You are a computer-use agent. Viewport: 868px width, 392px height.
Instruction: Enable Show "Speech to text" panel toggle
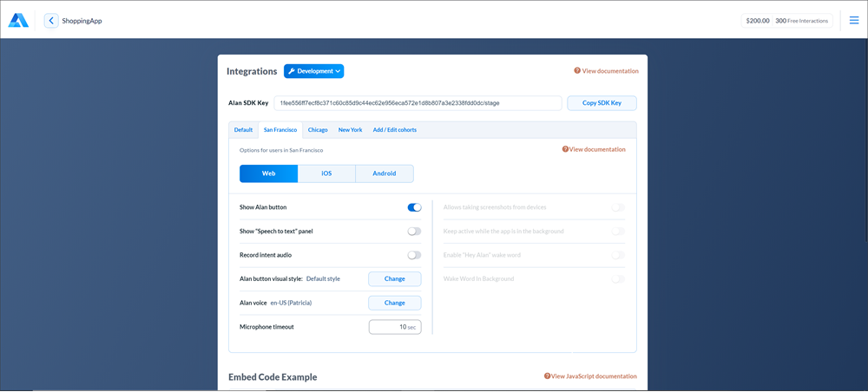414,232
